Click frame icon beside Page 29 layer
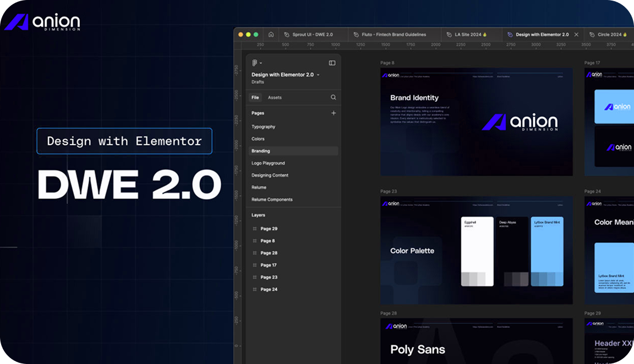 tap(254, 229)
